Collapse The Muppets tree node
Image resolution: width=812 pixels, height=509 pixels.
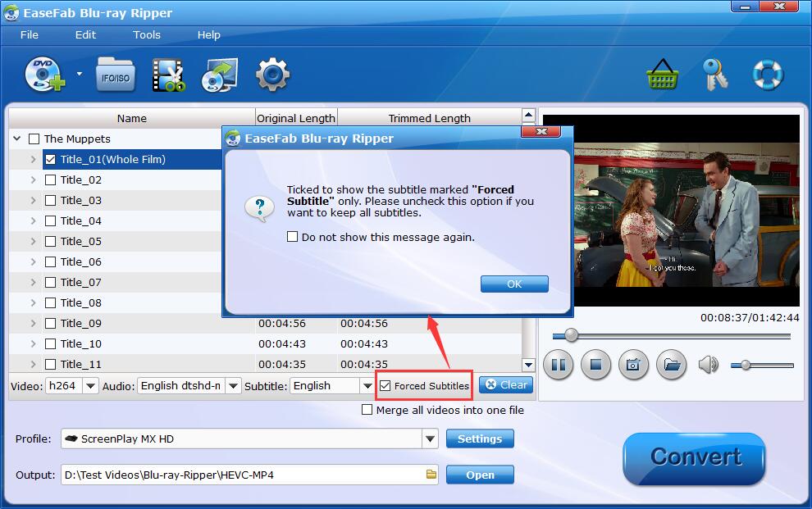point(17,139)
